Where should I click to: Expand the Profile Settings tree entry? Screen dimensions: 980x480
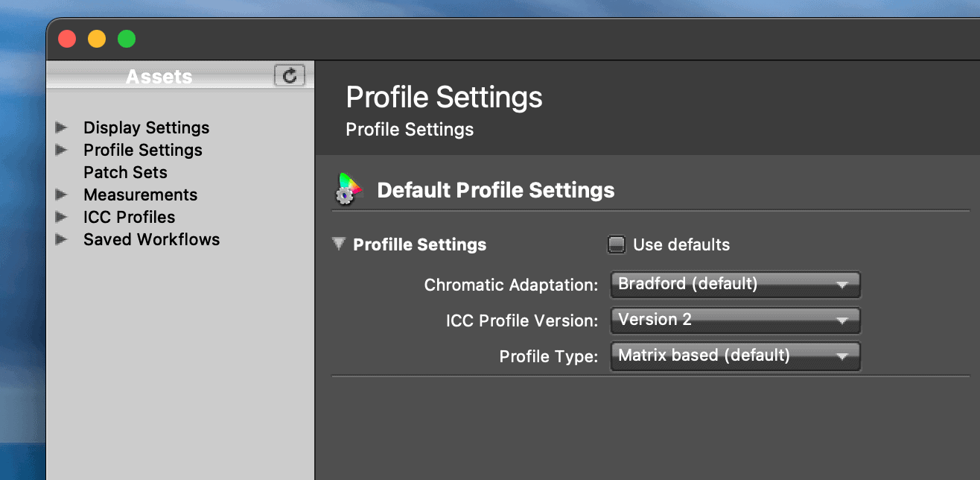click(x=63, y=150)
